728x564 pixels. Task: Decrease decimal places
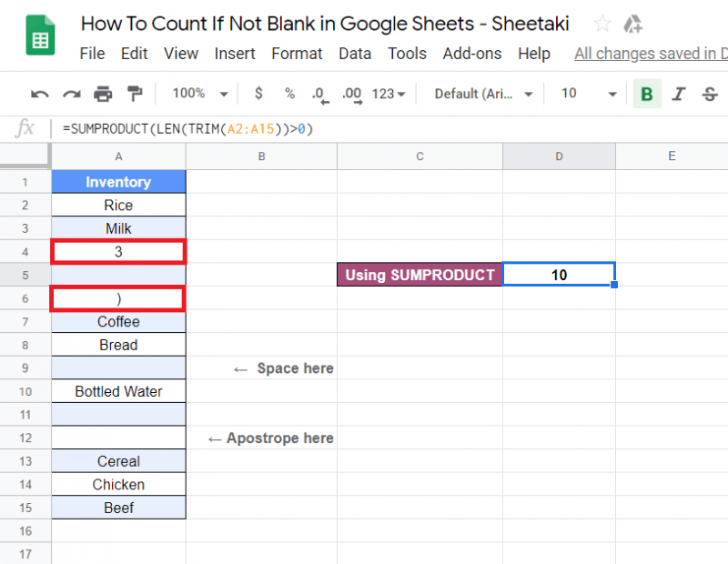pos(320,94)
